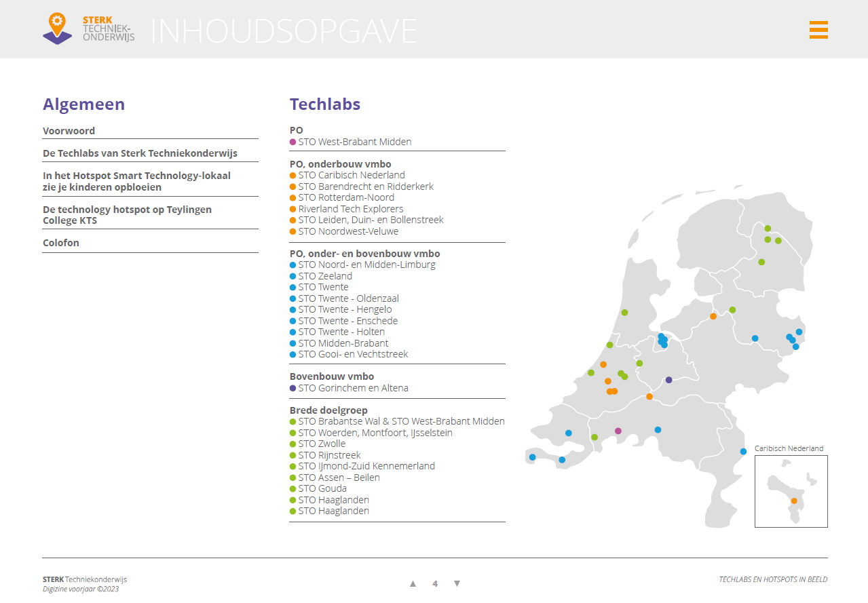
Task: Open STO Midden-Brabant
Action: (x=339, y=343)
